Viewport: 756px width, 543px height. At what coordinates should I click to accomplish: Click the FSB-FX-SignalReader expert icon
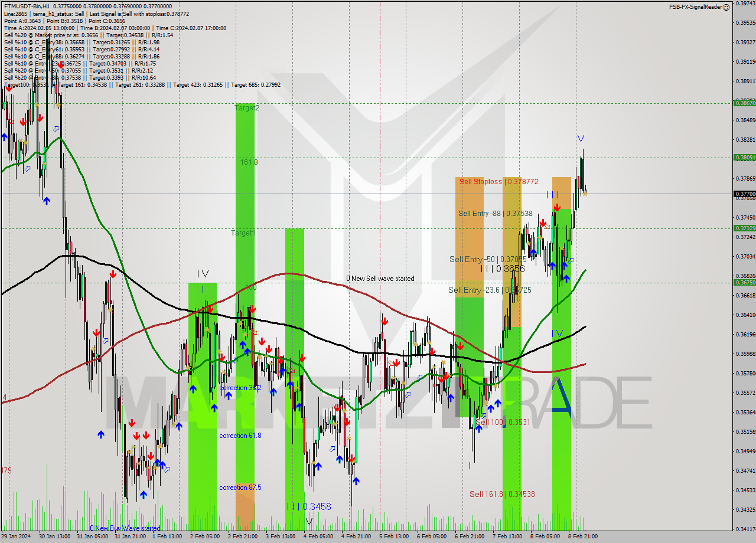[x=727, y=6]
